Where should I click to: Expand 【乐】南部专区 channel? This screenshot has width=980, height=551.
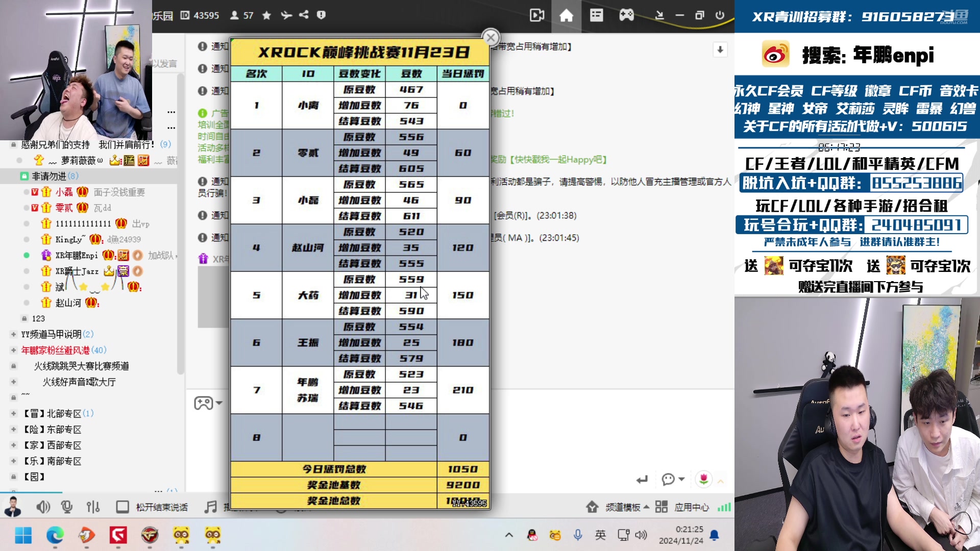(14, 461)
